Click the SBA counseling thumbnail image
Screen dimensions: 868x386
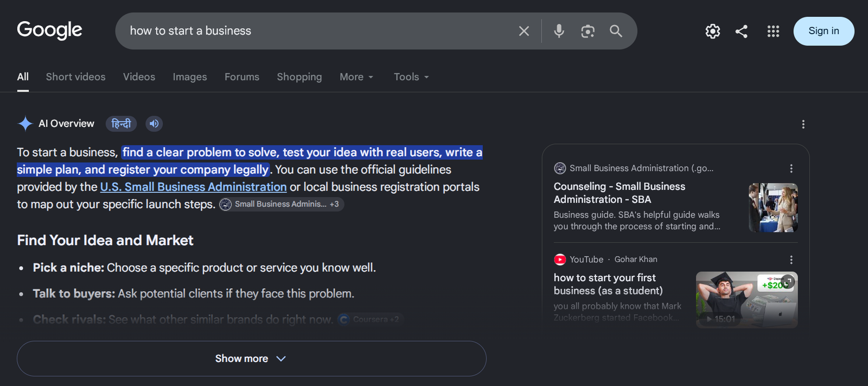coord(773,207)
